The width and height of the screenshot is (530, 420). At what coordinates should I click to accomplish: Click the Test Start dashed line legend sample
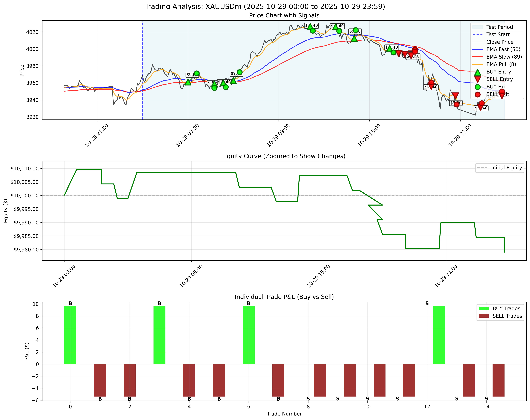477,34
